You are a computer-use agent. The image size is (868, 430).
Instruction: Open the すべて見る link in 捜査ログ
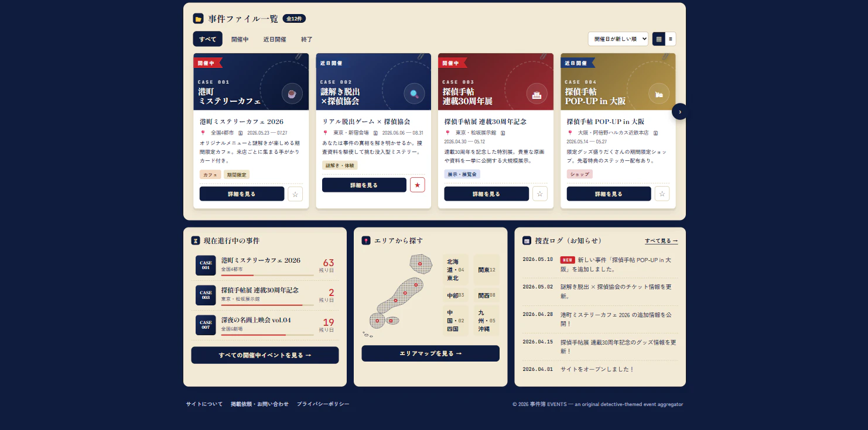661,240
